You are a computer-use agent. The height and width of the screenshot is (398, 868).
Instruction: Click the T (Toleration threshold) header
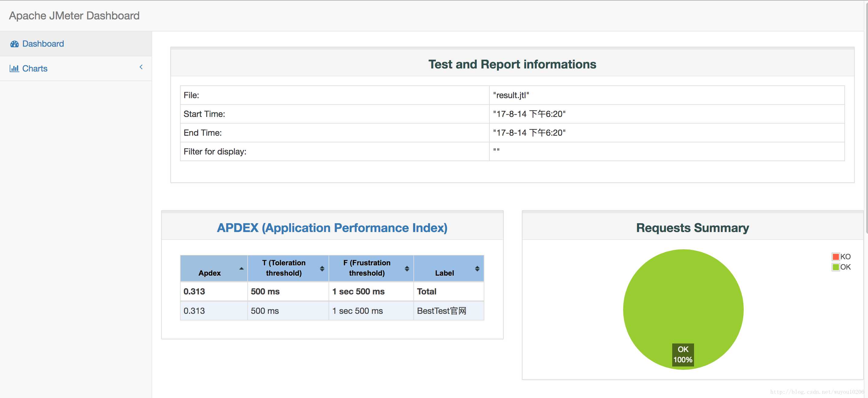point(288,268)
